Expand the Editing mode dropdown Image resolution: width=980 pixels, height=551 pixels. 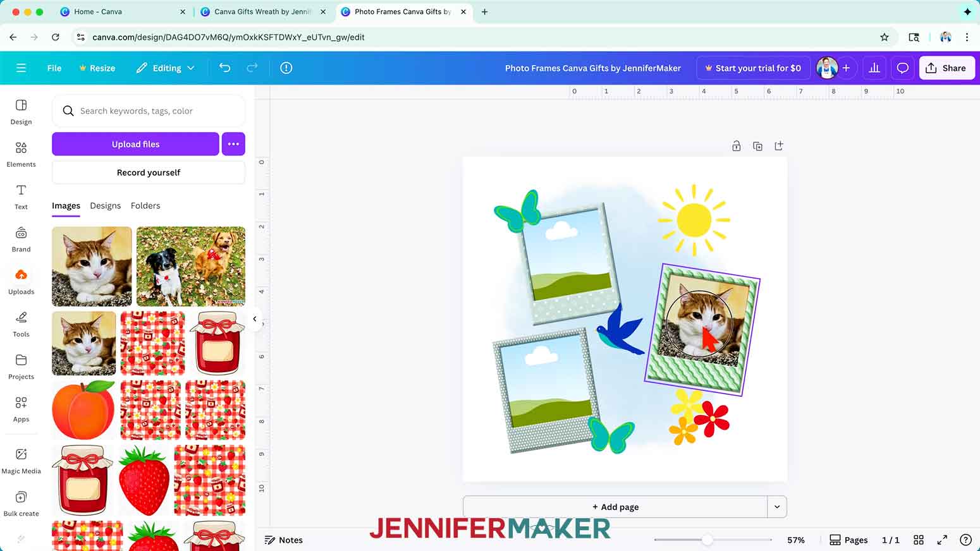coord(166,68)
